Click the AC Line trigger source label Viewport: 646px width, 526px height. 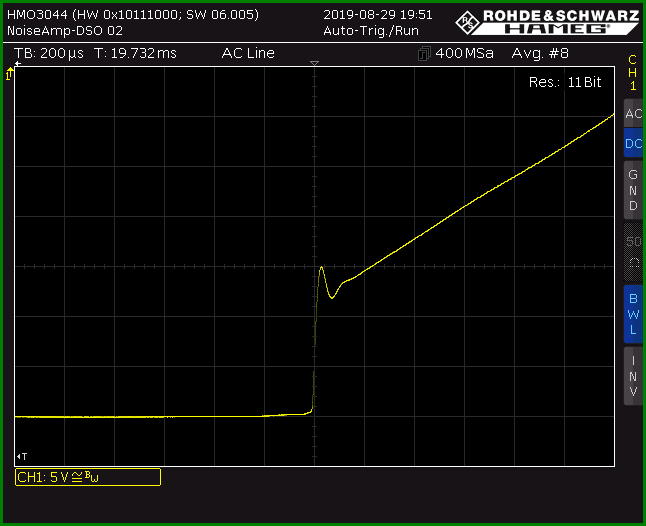tap(248, 53)
